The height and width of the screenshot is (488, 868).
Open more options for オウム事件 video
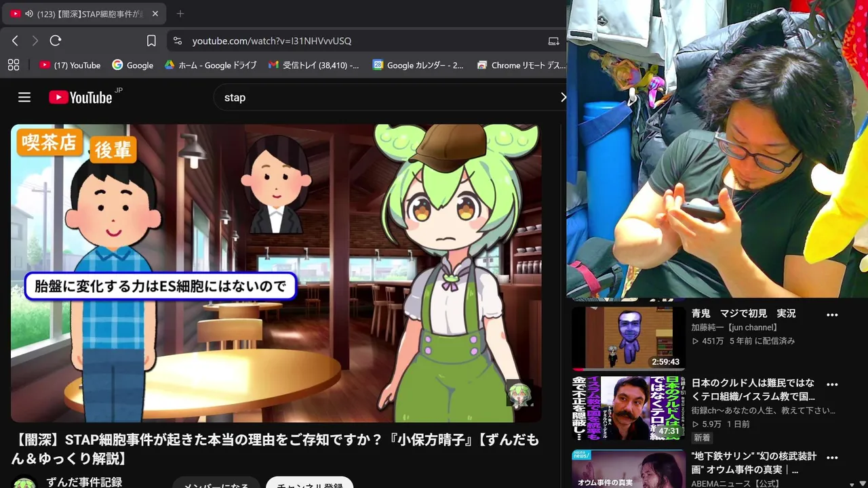(x=832, y=457)
